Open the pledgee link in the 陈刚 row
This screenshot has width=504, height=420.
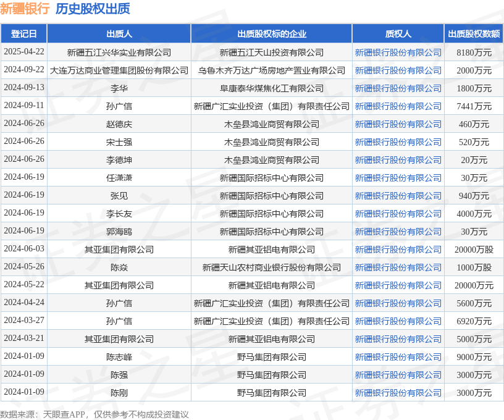coord(398,393)
